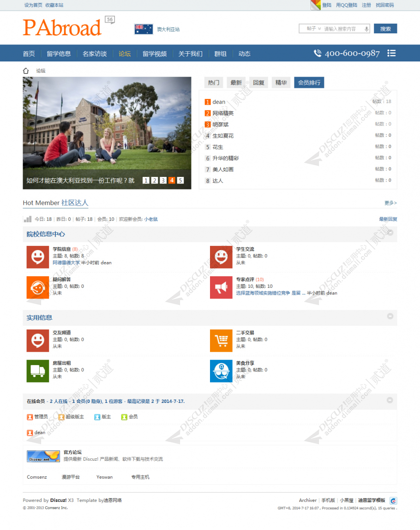Click the 更多> link
This screenshot has width=420, height=530.
(x=390, y=203)
